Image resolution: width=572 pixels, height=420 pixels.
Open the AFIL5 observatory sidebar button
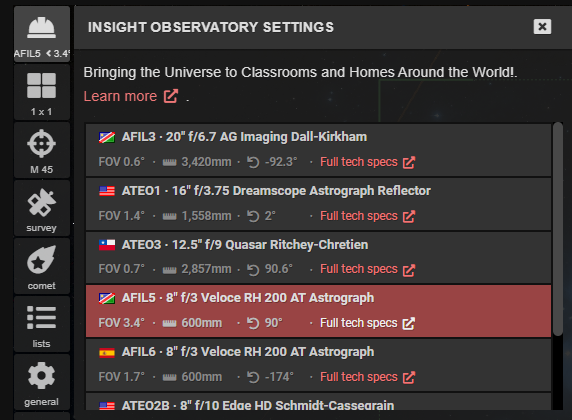pyautogui.click(x=42, y=34)
